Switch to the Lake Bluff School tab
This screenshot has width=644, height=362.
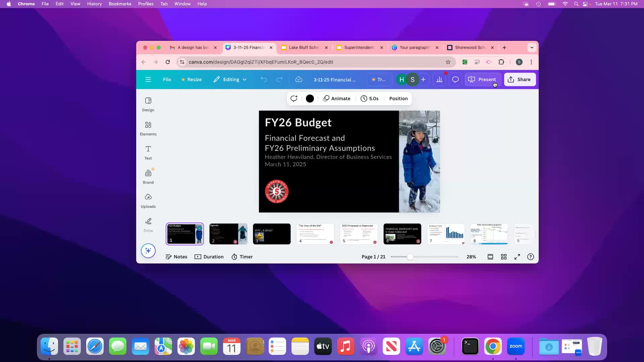point(304,48)
